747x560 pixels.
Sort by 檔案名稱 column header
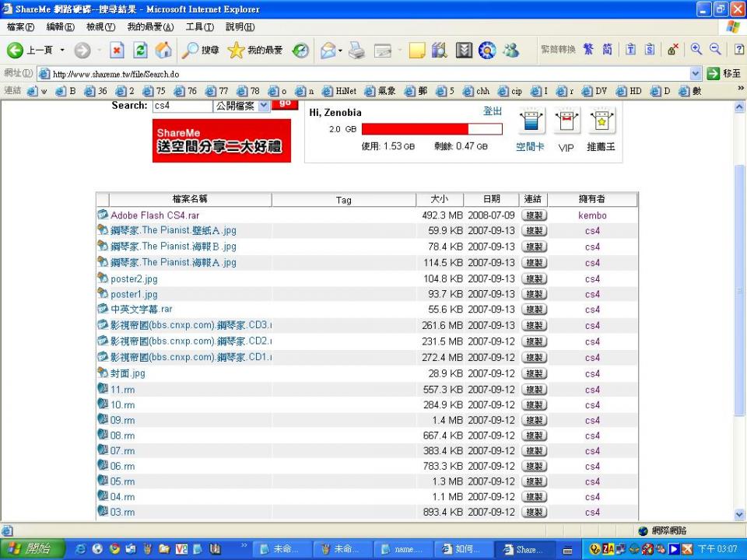click(190, 199)
